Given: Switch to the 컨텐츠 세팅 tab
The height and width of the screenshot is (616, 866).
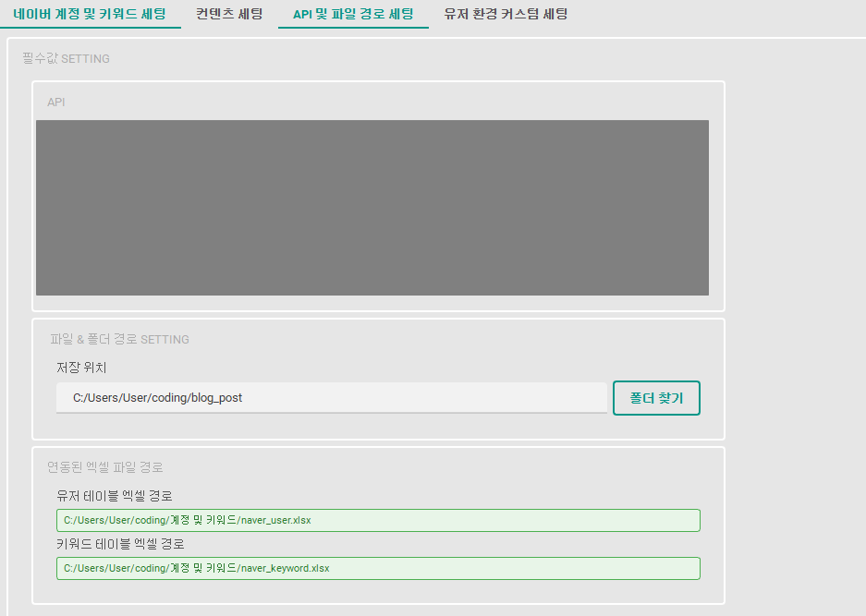Looking at the screenshot, I should (229, 14).
